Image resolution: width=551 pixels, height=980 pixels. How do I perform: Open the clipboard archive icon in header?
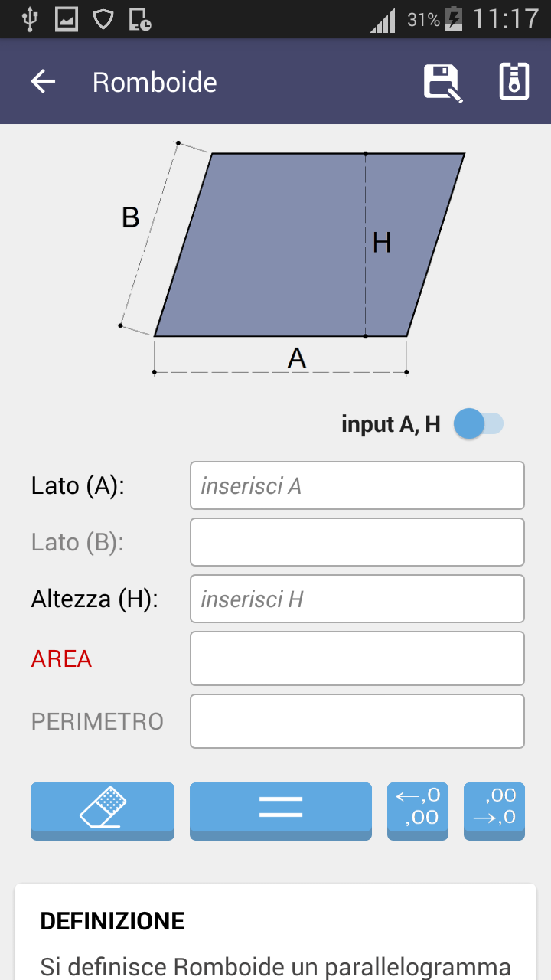pos(514,82)
